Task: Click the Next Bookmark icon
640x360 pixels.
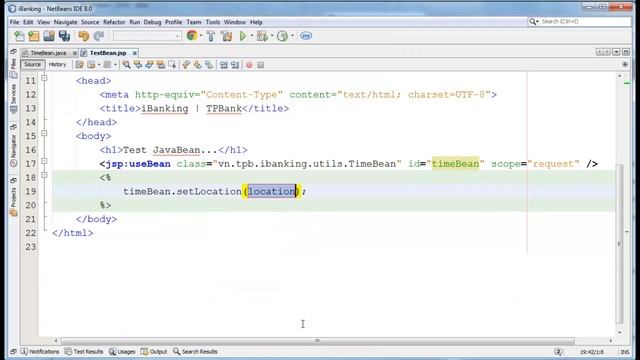Action: point(198,64)
